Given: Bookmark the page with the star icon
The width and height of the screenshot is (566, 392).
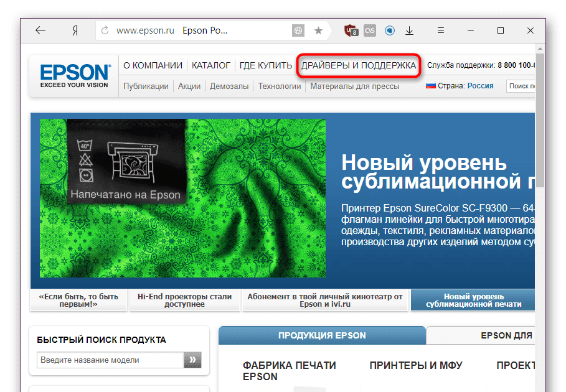Looking at the screenshot, I should tap(318, 30).
